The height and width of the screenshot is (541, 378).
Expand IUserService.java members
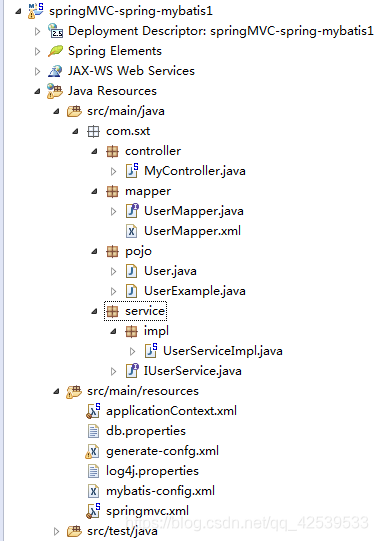click(113, 372)
